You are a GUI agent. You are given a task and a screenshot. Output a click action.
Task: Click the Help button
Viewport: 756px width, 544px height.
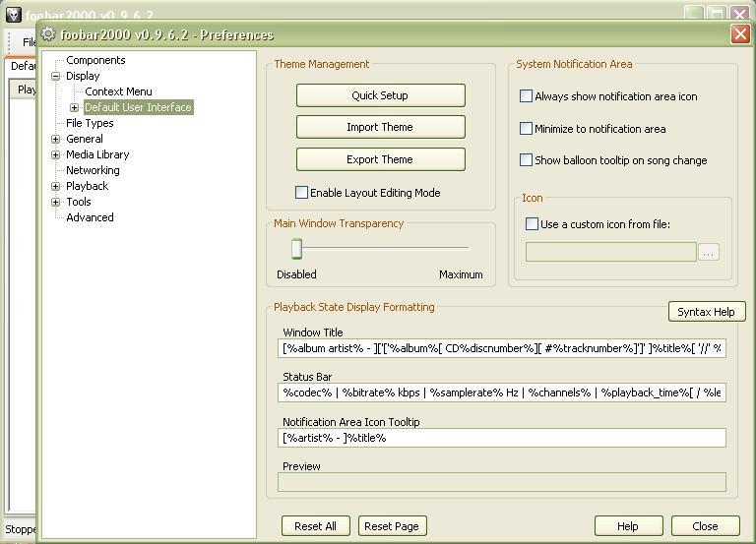coord(628,526)
